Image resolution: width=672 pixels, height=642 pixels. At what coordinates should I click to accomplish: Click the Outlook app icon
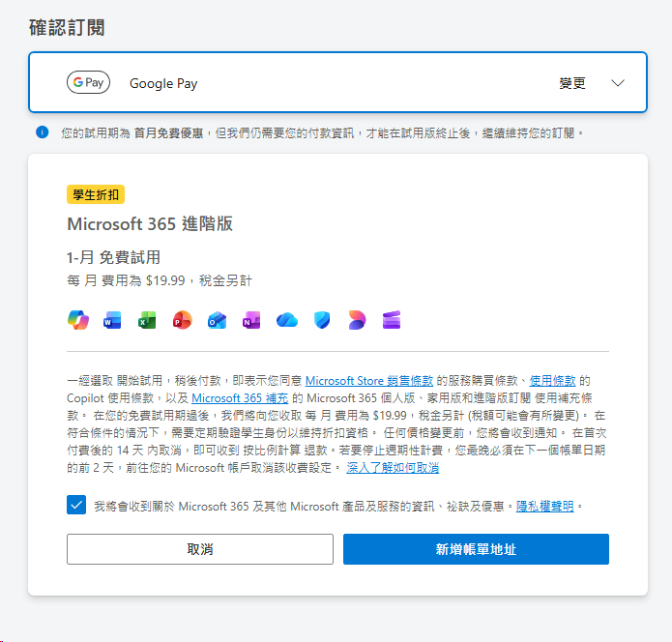217,320
